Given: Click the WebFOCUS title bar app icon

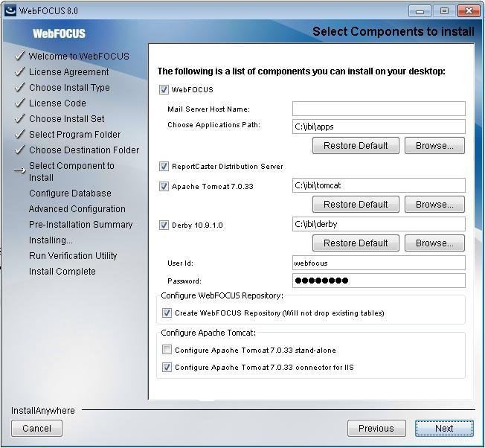Looking at the screenshot, I should pos(10,10).
